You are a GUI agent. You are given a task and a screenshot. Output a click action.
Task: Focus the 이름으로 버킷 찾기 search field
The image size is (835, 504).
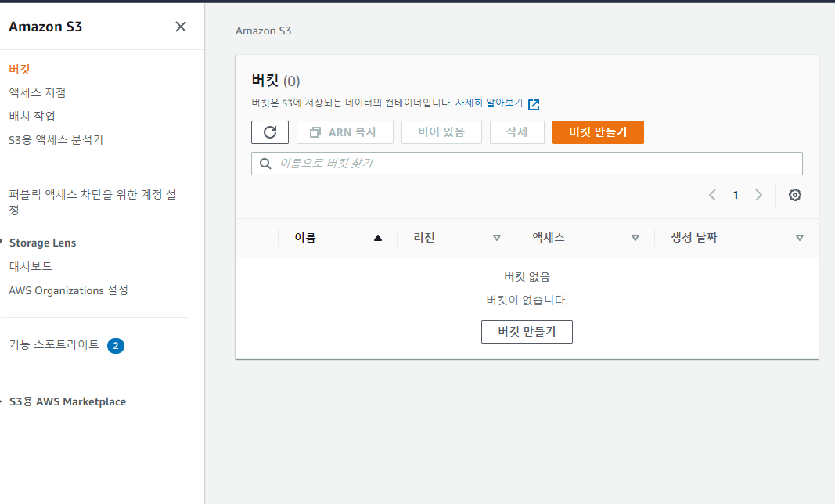(x=527, y=164)
